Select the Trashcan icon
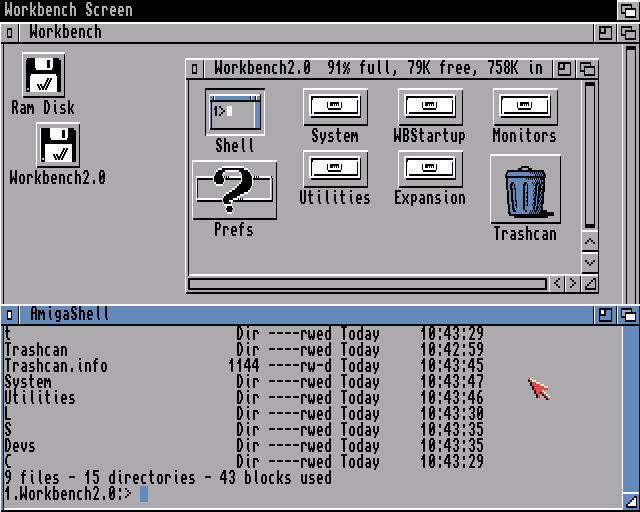Image resolution: width=640 pixels, height=512 pixels. [525, 190]
